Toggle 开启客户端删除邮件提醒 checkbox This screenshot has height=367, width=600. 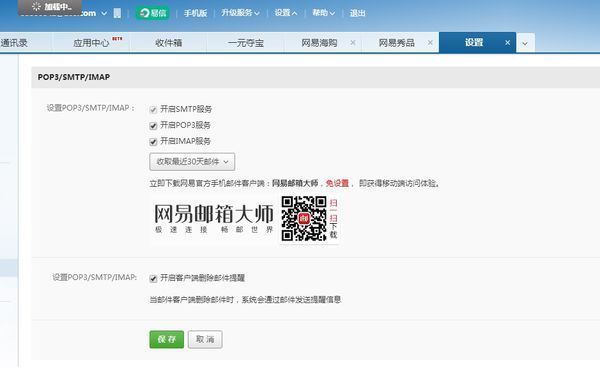pos(153,279)
